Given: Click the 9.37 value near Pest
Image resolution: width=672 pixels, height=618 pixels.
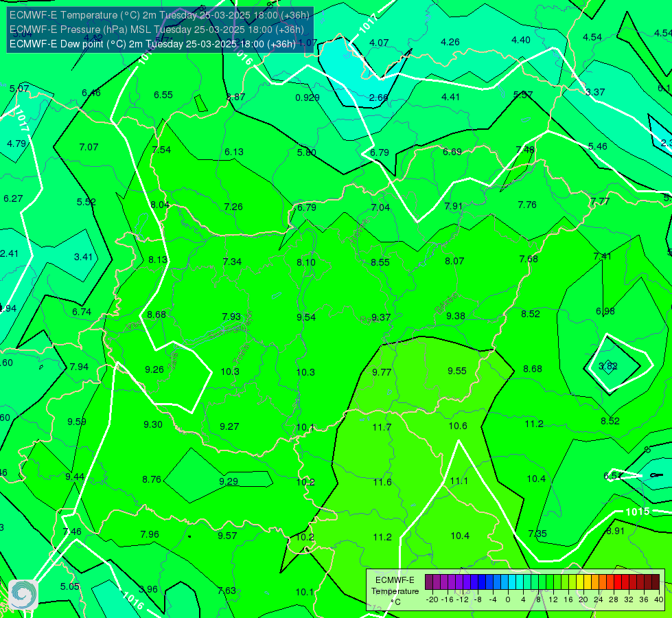Looking at the screenshot, I should tap(380, 317).
